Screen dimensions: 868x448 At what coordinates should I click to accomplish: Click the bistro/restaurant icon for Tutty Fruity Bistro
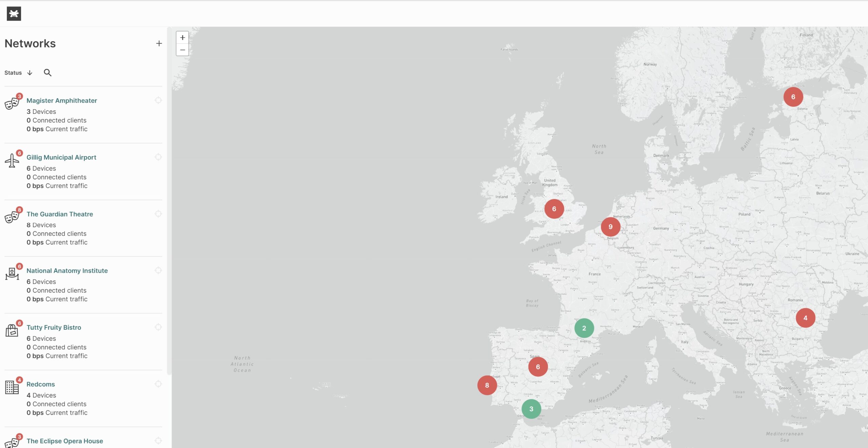(12, 330)
